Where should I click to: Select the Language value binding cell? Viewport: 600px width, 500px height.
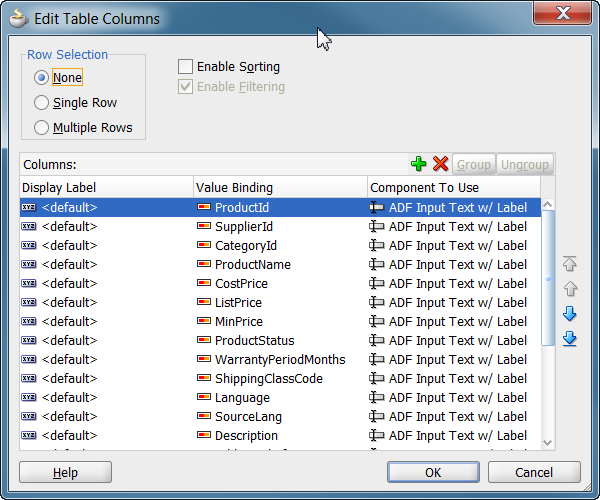pos(280,397)
